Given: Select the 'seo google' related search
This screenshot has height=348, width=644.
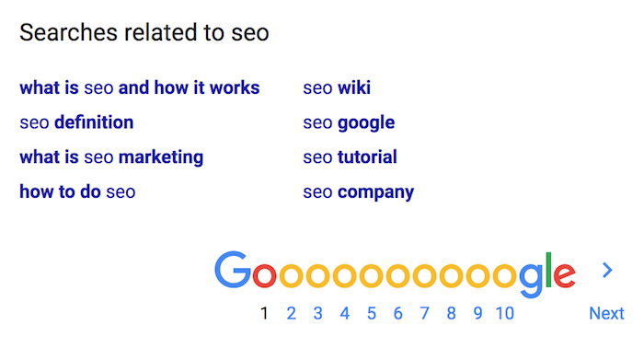Looking at the screenshot, I should tap(349, 122).
